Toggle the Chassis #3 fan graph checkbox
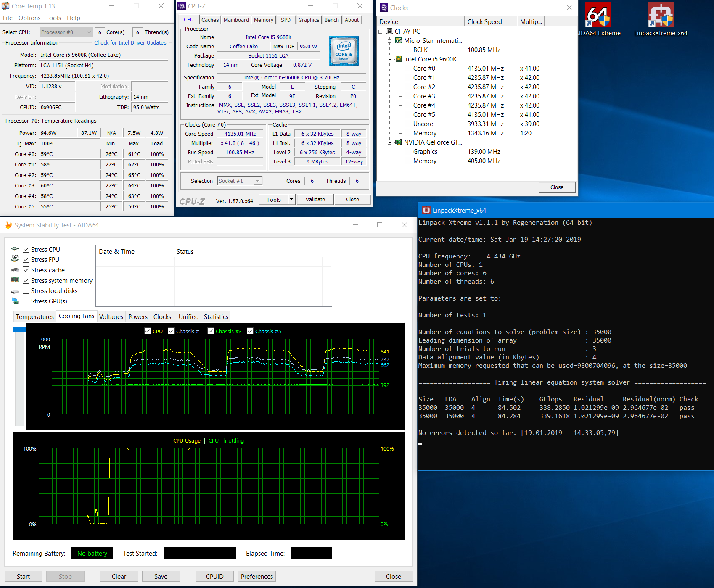This screenshot has height=588, width=714. pos(211,331)
